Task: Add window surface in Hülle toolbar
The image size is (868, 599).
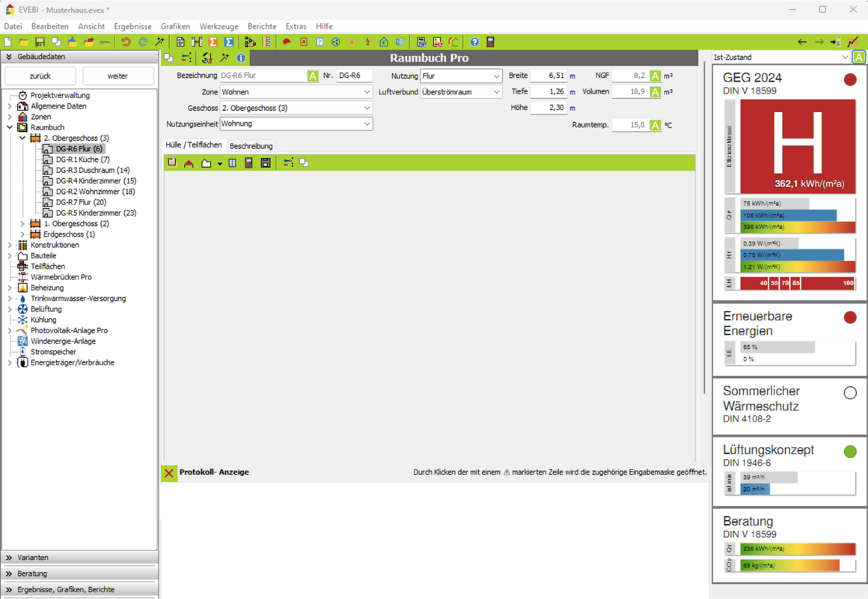Action: pos(233,162)
